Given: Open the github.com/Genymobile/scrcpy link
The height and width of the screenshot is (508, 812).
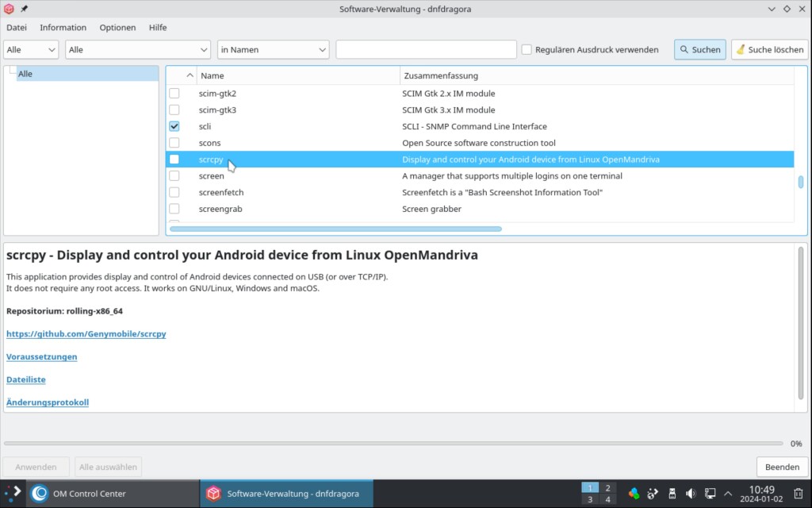Looking at the screenshot, I should [x=86, y=334].
